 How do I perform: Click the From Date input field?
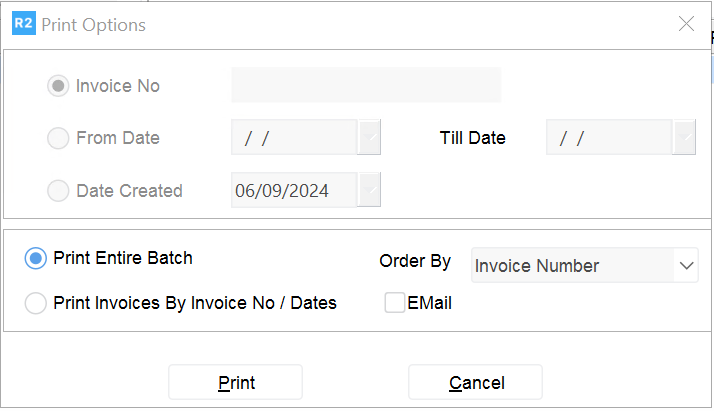294,138
